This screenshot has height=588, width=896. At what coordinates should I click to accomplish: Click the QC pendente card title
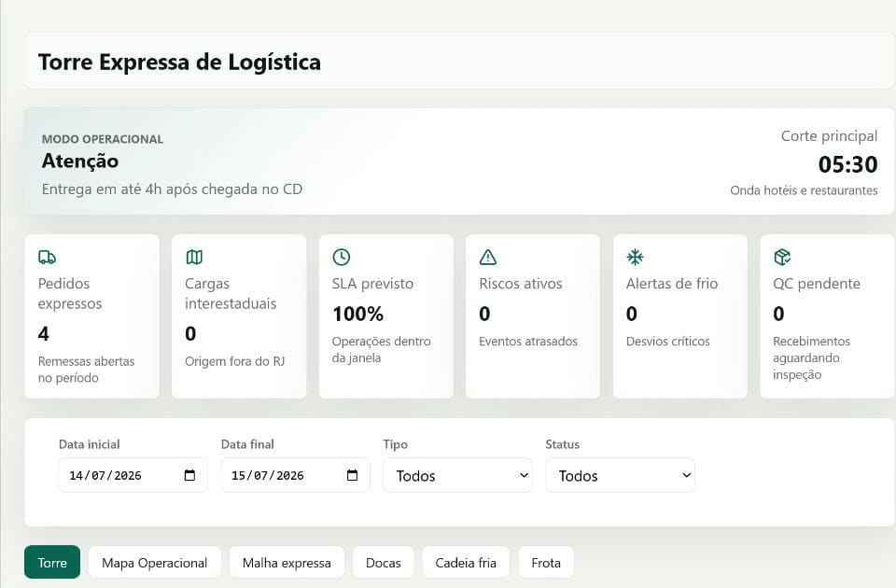(x=816, y=284)
